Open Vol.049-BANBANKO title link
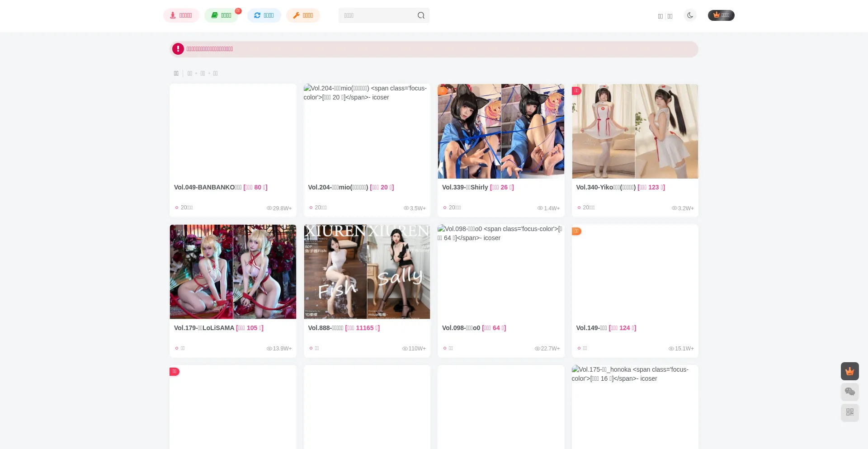 pos(221,187)
